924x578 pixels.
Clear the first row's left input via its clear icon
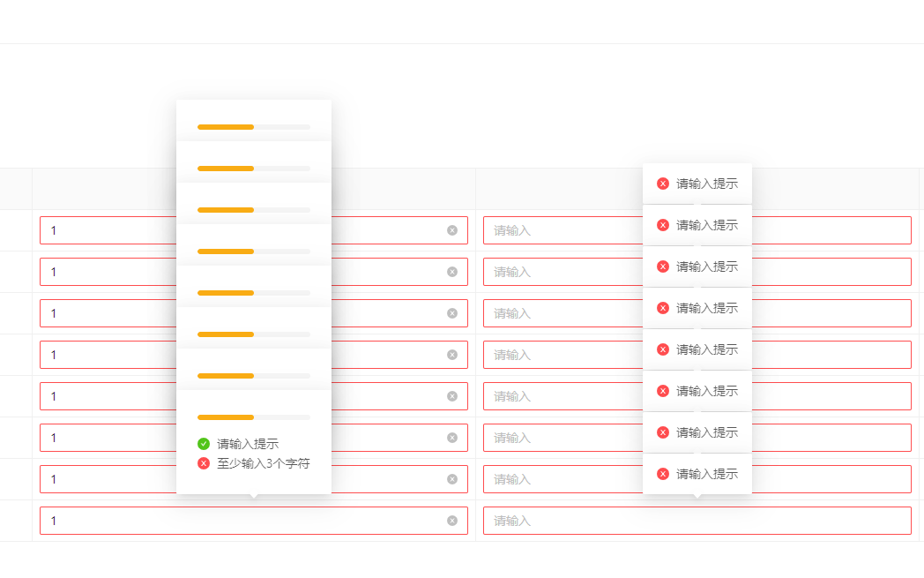click(x=452, y=230)
